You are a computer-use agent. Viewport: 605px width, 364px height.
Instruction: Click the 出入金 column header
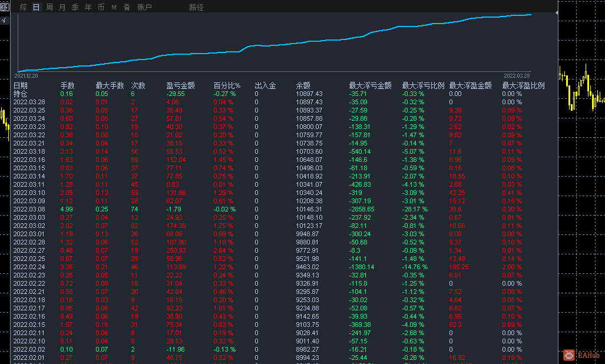coord(266,85)
